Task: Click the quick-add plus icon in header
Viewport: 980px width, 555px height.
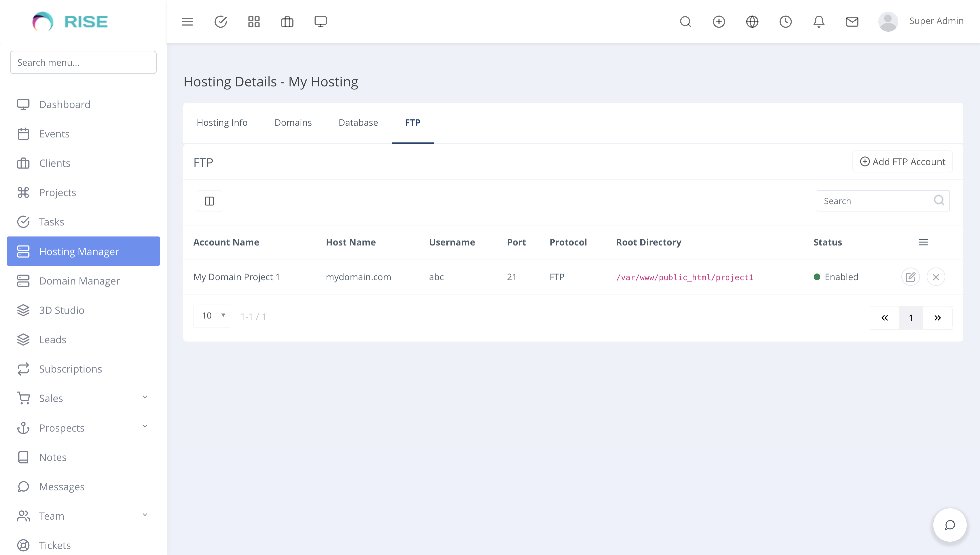Action: click(719, 22)
